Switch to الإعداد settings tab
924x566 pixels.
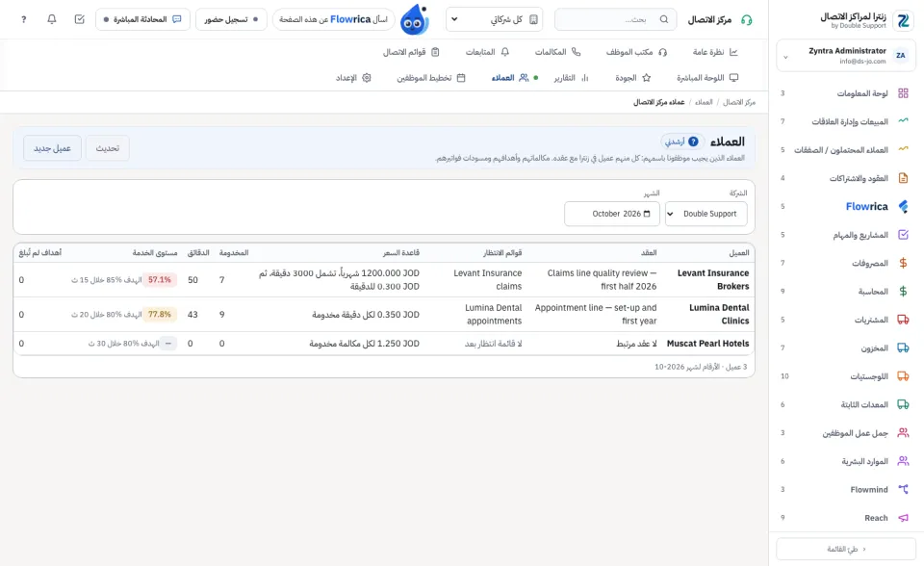tap(353, 78)
